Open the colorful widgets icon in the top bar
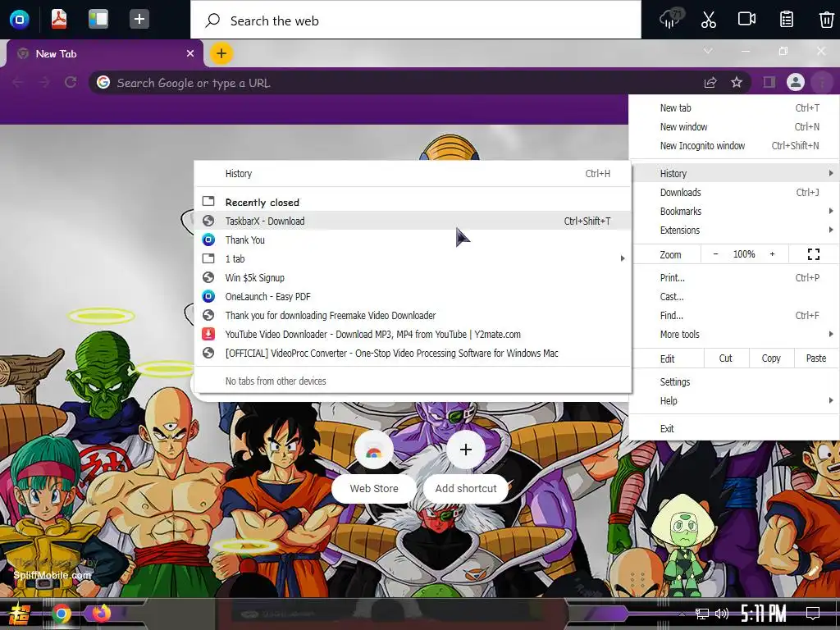Screen dimensions: 840x630 coord(98,20)
